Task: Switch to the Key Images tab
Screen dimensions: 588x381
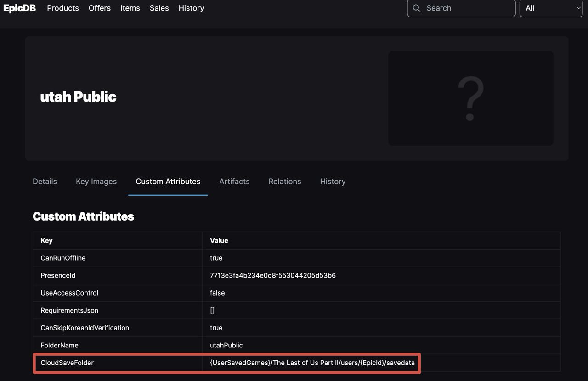Action: click(x=96, y=182)
